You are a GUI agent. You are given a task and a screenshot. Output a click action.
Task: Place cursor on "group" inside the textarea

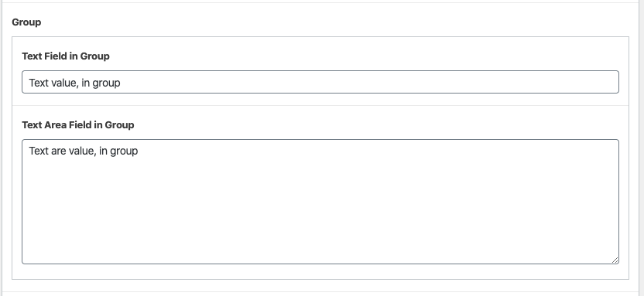(x=124, y=151)
